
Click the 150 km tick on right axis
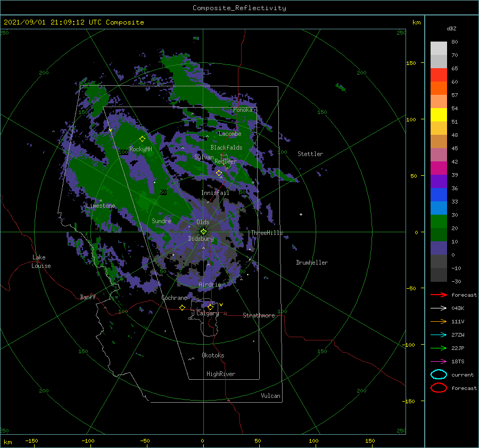pos(411,63)
